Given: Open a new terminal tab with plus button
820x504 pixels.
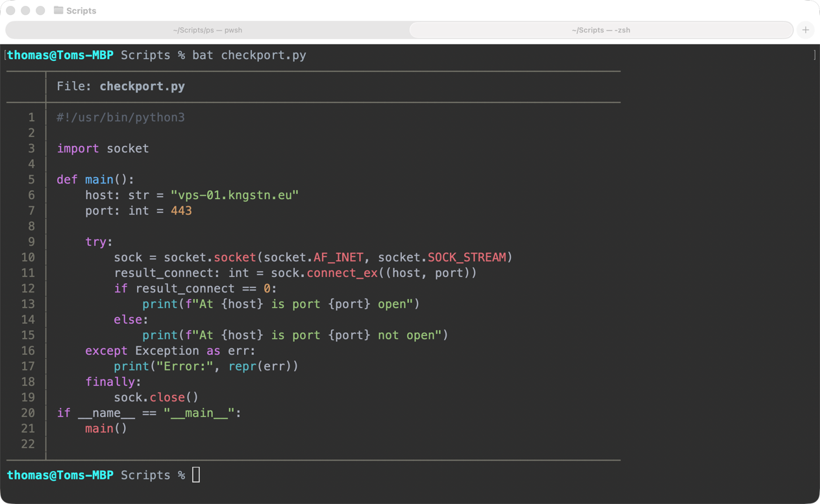Looking at the screenshot, I should [x=806, y=30].
